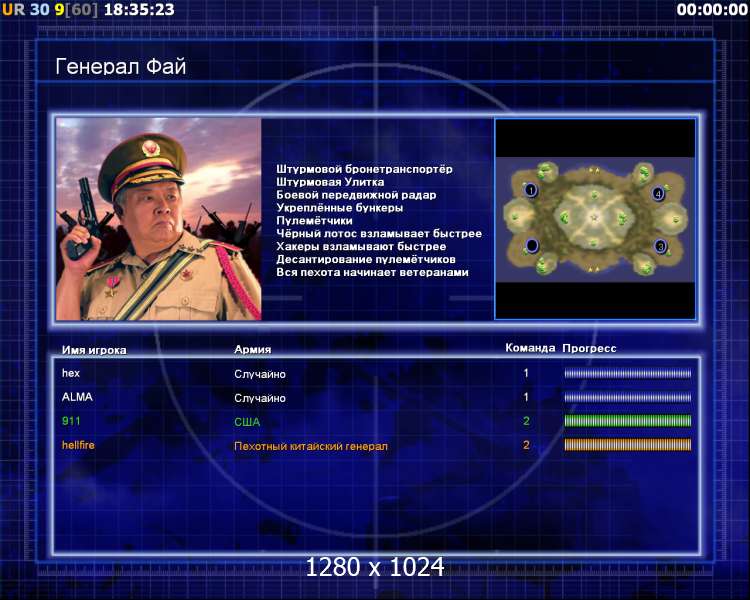Click the 'Прогресс' column header
The image size is (750, 600).
589,348
